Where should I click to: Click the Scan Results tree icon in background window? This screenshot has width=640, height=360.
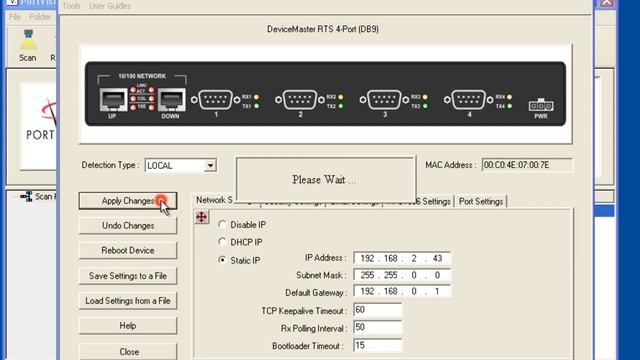pyautogui.click(x=27, y=197)
